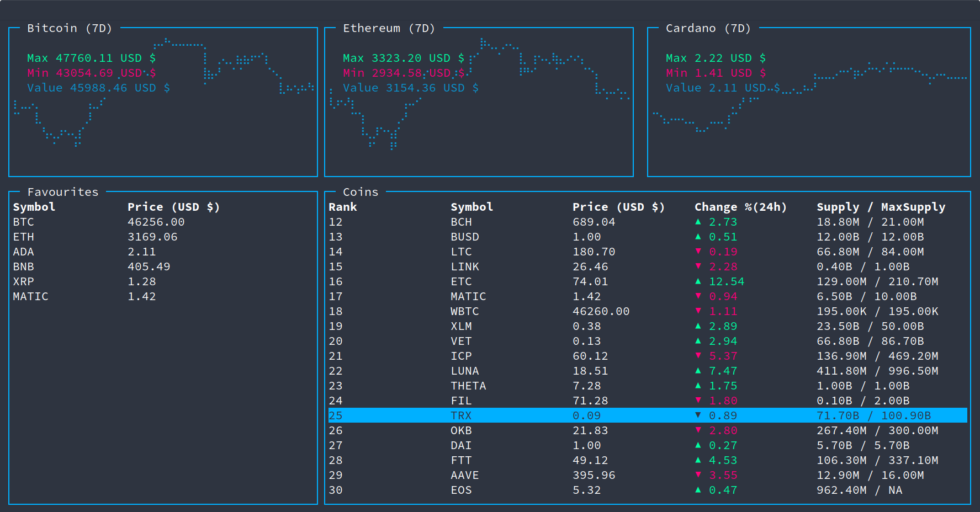Select the Bitcoin (7D) chart panel title
The height and width of the screenshot is (512, 980).
click(70, 28)
